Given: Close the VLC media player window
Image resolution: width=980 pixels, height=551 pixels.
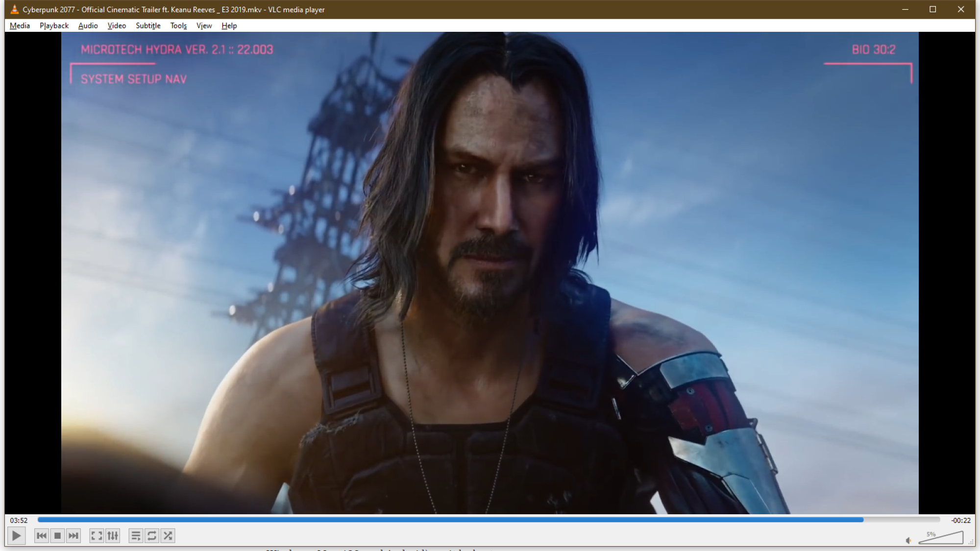Looking at the screenshot, I should coord(960,9).
